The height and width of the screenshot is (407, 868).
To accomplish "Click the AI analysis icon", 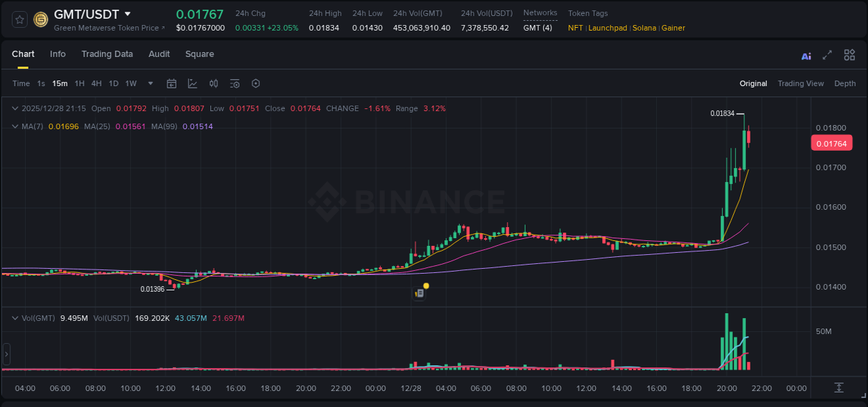I will pyautogui.click(x=806, y=55).
